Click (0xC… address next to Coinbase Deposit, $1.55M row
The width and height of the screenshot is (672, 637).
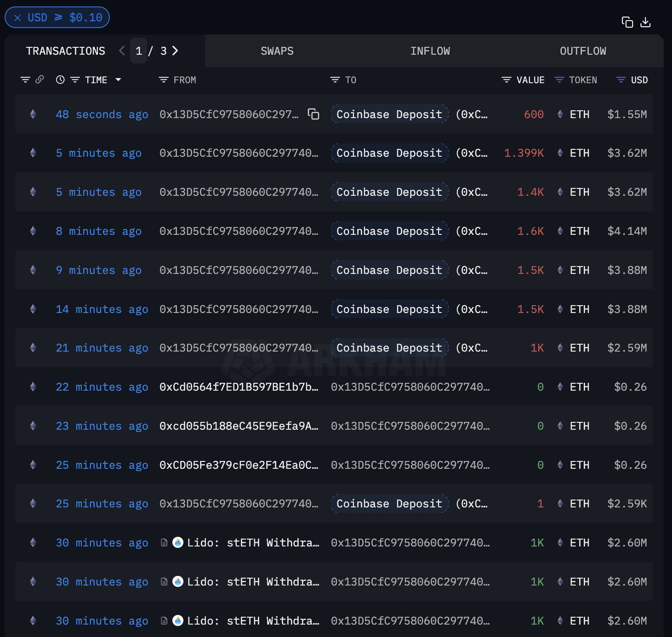pos(472,114)
